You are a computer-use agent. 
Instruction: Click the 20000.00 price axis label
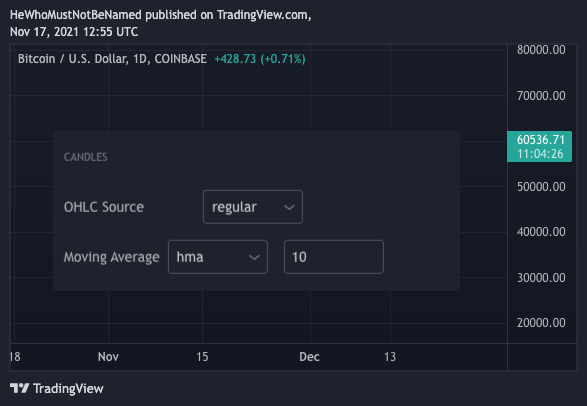[541, 323]
